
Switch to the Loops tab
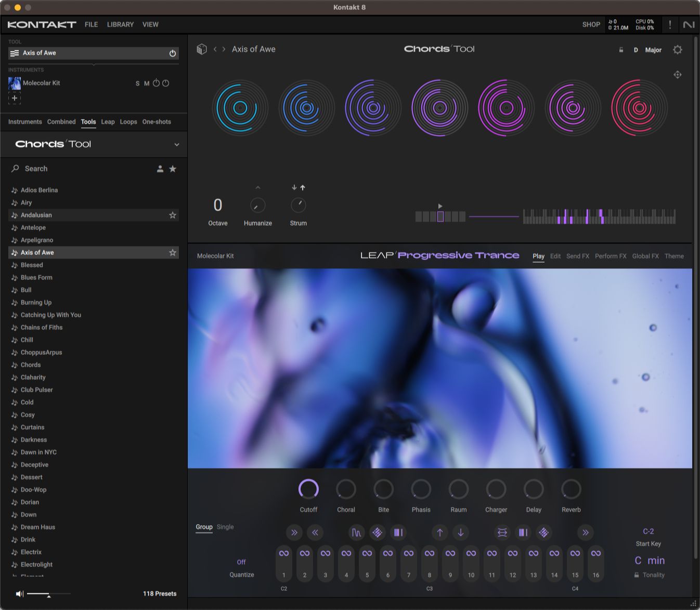[128, 122]
